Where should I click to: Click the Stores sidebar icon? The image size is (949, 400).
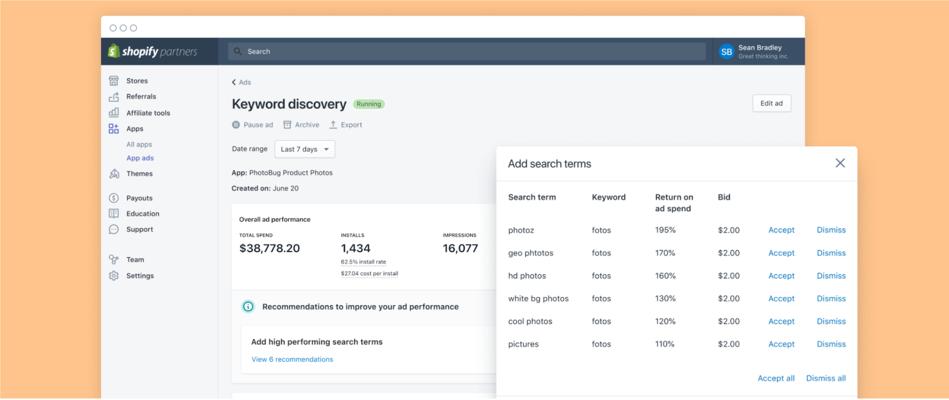[114, 80]
